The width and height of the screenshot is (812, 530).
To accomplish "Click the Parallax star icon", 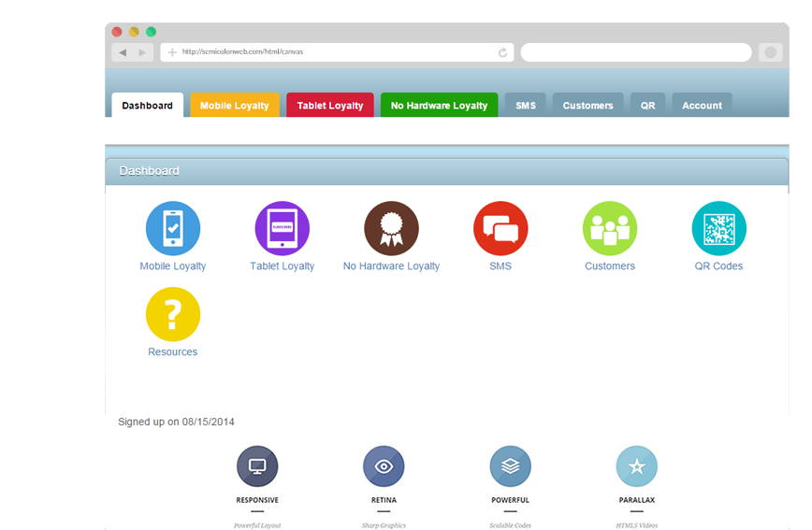I will tap(637, 466).
